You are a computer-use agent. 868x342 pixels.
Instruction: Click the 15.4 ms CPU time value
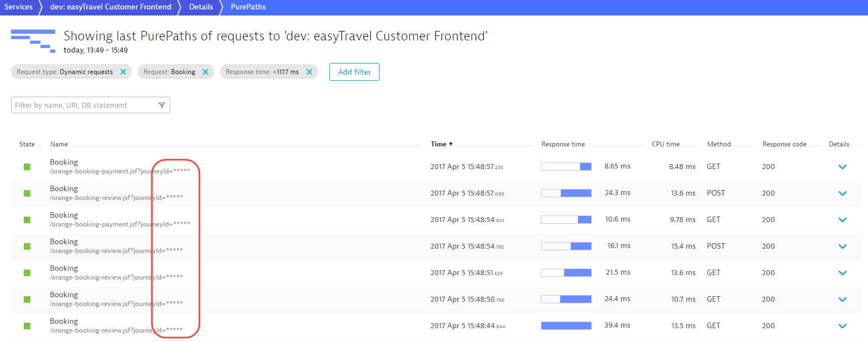point(683,246)
